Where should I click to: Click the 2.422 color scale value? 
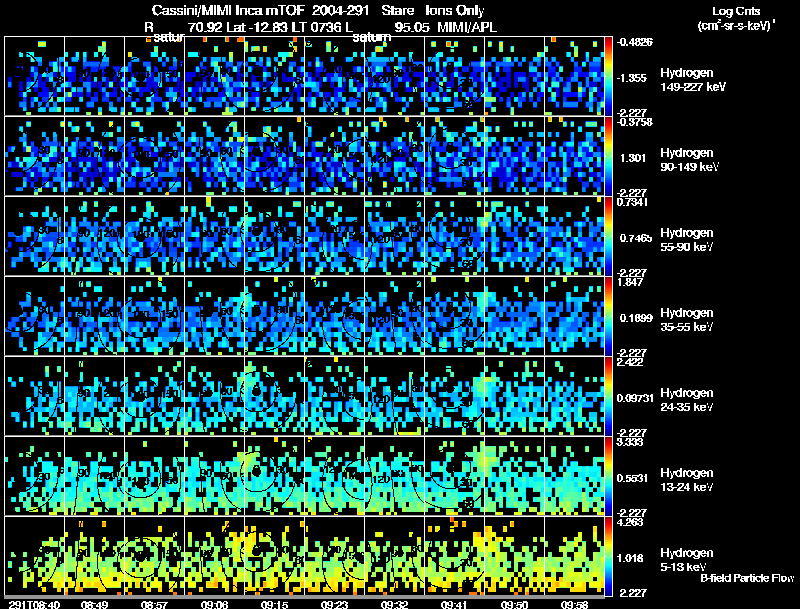point(630,362)
